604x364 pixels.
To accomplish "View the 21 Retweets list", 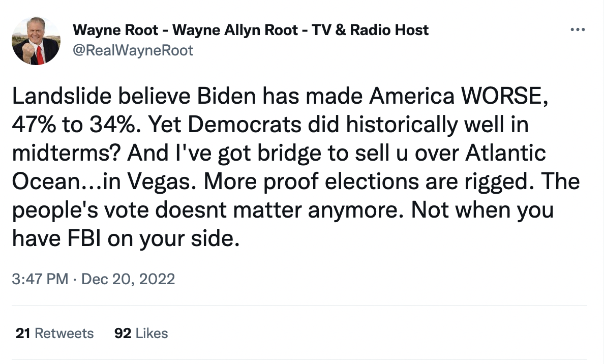I will 55,333.
